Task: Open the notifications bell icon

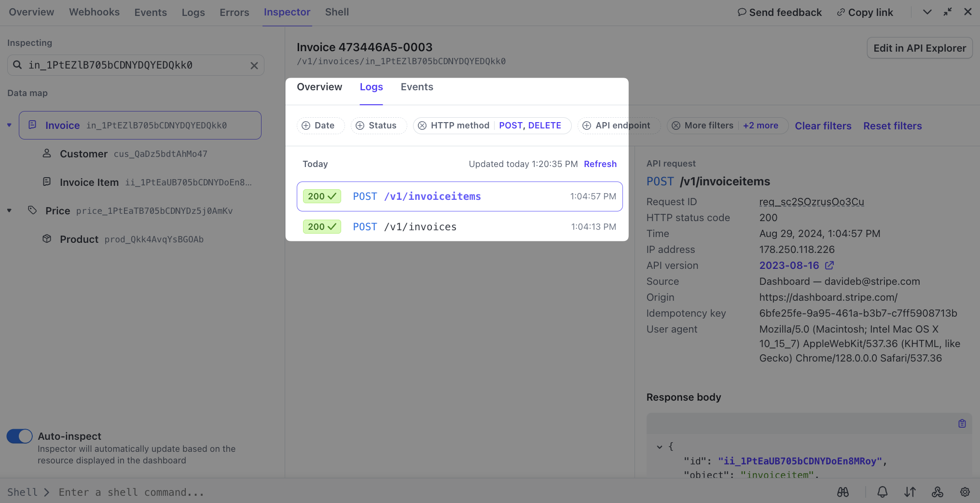Action: [882, 492]
